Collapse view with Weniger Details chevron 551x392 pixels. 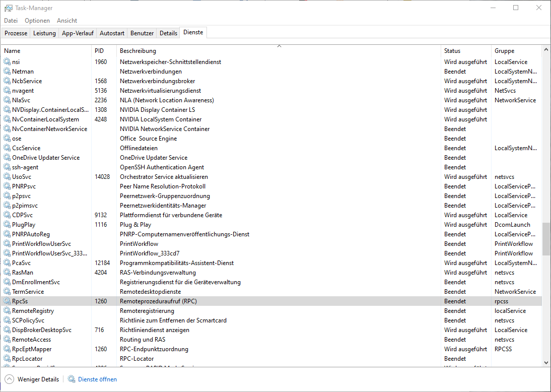(x=10, y=379)
